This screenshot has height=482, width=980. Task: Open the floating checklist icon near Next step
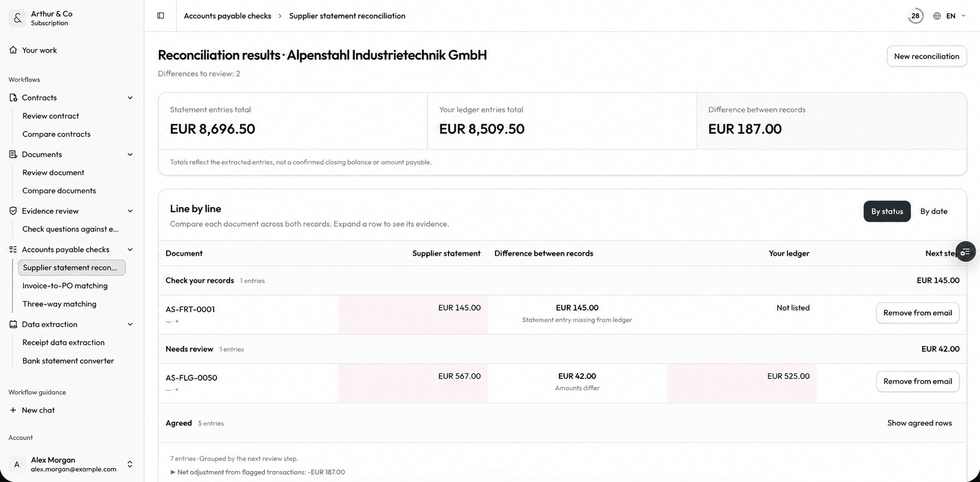[x=965, y=252]
